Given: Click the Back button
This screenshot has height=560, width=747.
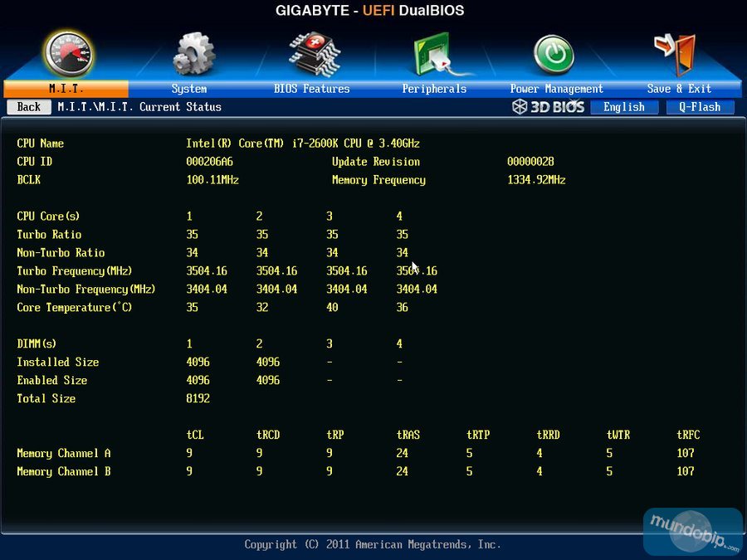Looking at the screenshot, I should tap(29, 107).
